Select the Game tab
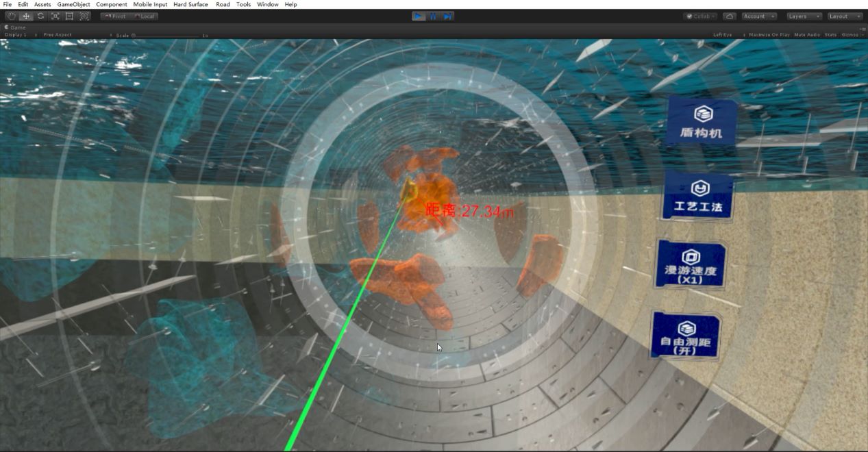Viewport: 868px width, 452px height. [x=15, y=27]
